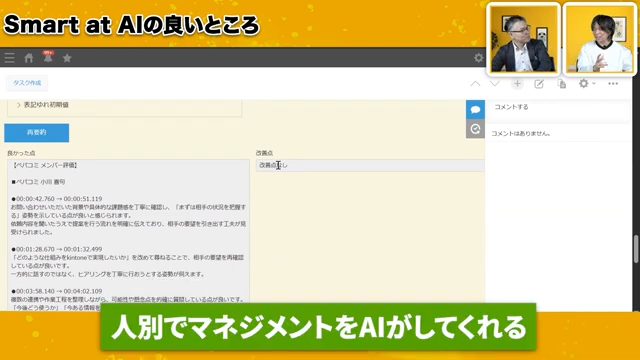Click the 改善点 text field
The width and height of the screenshot is (640, 360).
pos(370,165)
